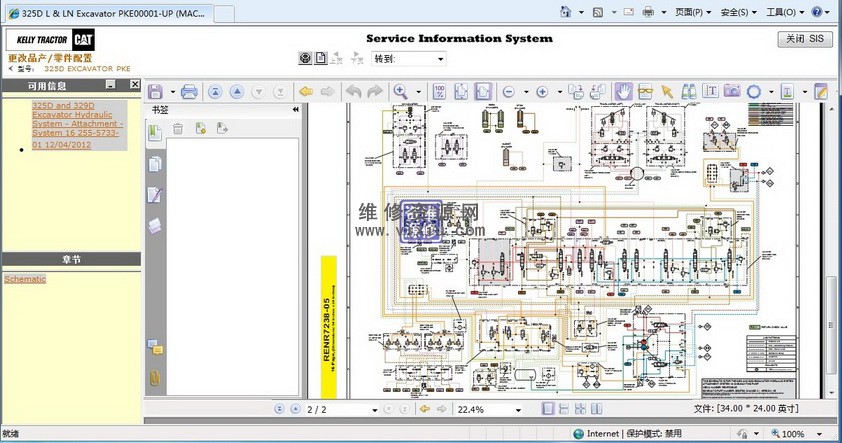The width and height of the screenshot is (842, 443).
Task: Click the Print icon in PDF toolbar
Action: (188, 92)
